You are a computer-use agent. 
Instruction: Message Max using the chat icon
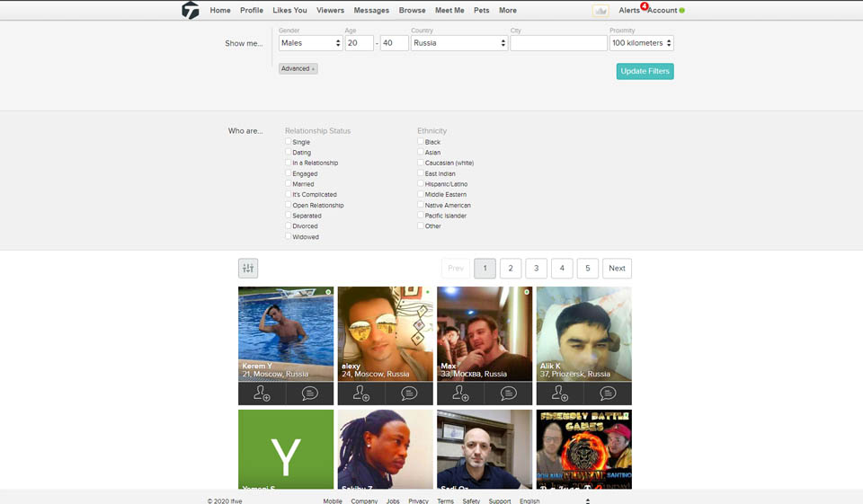tap(509, 393)
